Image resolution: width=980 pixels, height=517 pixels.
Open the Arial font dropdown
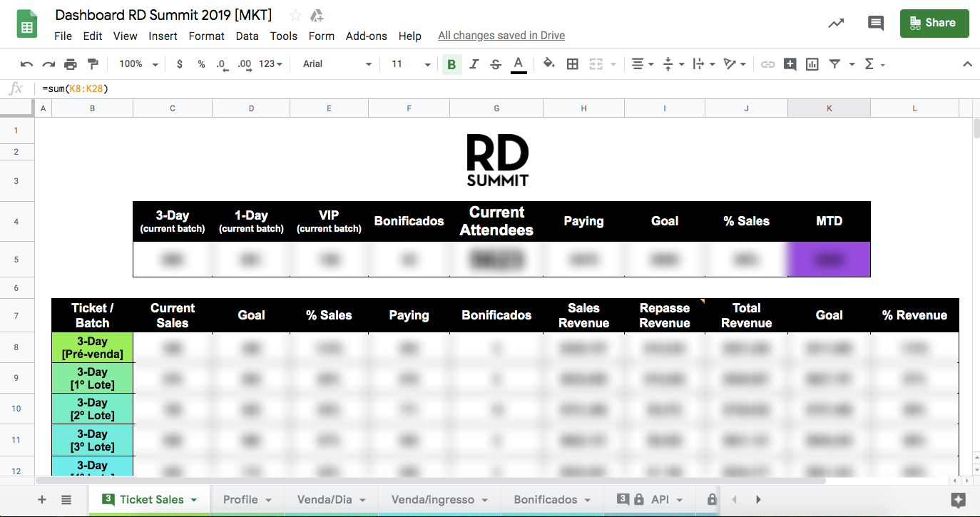pyautogui.click(x=337, y=64)
